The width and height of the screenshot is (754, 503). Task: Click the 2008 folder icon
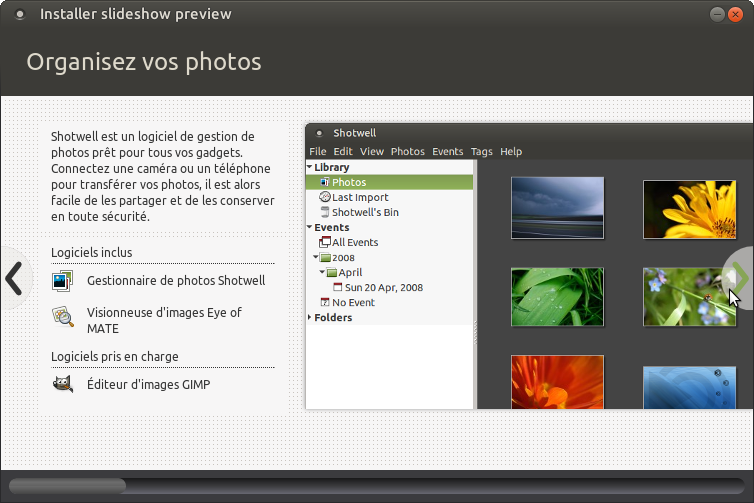(325, 258)
